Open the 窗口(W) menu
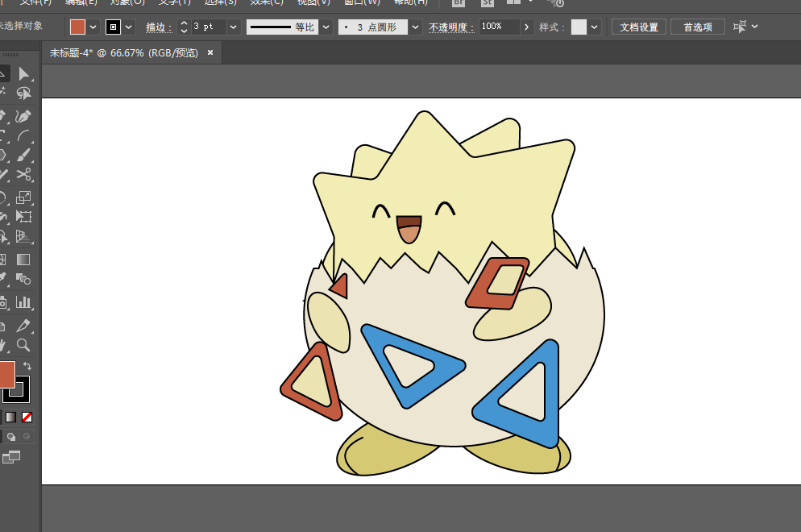The width and height of the screenshot is (801, 532). click(x=362, y=2)
